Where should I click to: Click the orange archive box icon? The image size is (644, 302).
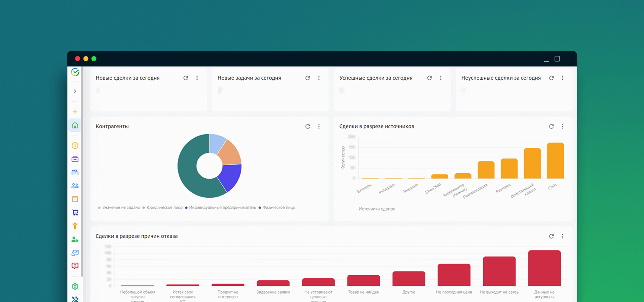coord(75,199)
